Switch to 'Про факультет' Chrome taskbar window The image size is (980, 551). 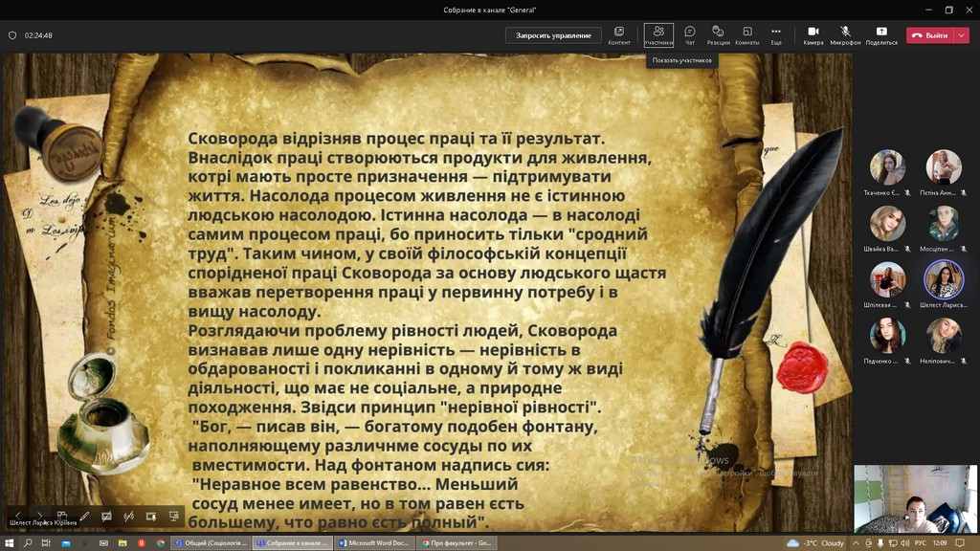click(x=457, y=543)
